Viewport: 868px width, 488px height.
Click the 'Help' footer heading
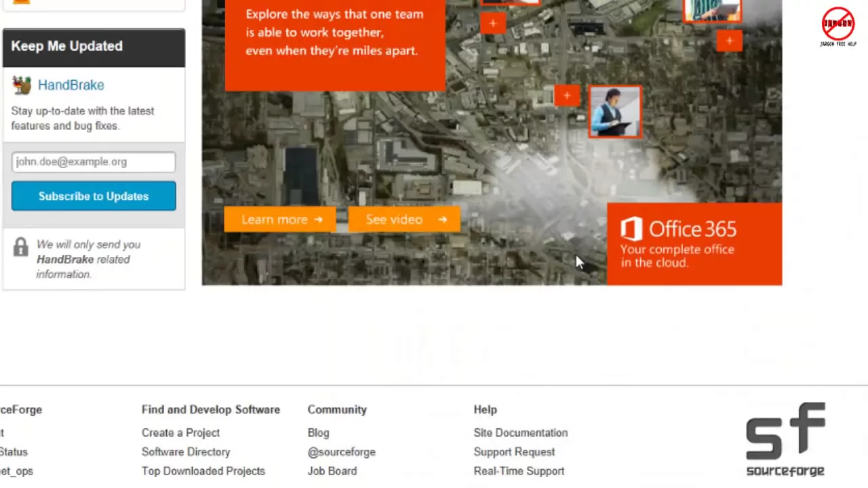(x=486, y=409)
